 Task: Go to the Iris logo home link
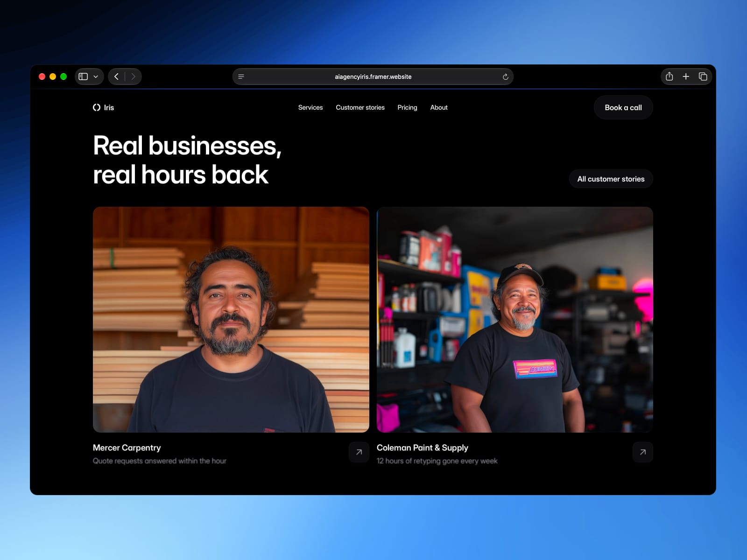[103, 107]
